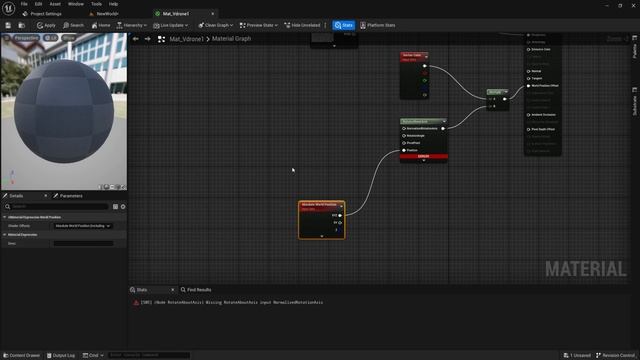Viewport: 640px width, 360px height.
Task: Click the Material Graph breadcrumb
Action: (x=231, y=39)
